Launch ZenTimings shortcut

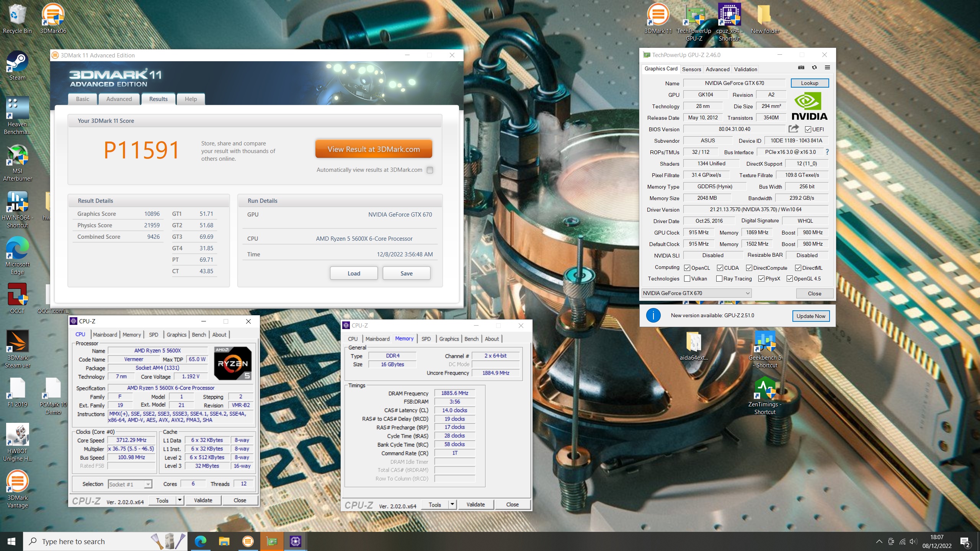point(765,396)
